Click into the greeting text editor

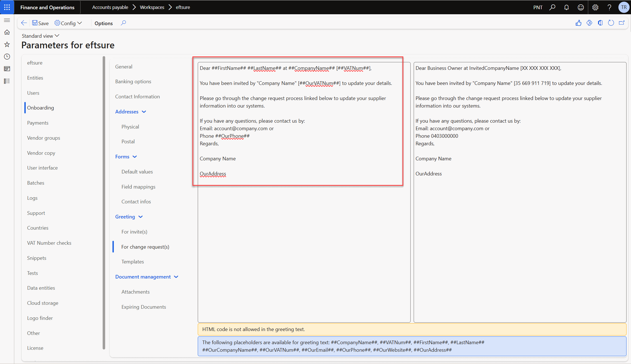pyautogui.click(x=304, y=192)
